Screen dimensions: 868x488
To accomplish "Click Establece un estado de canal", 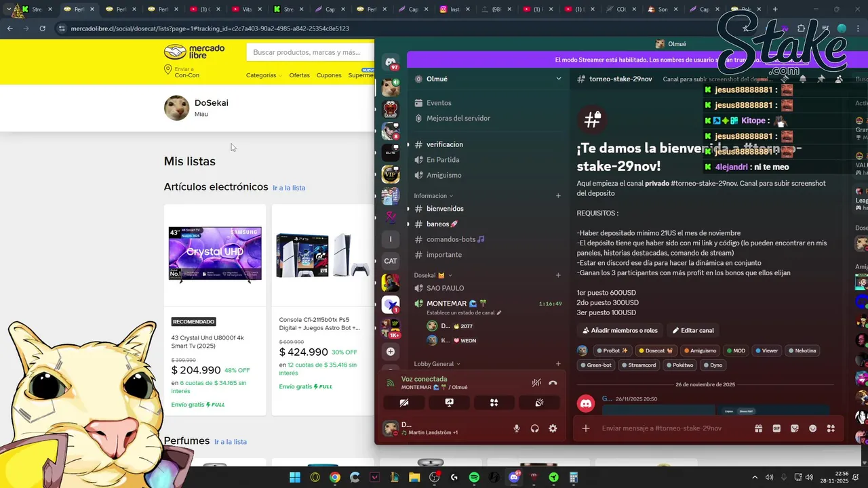I will [x=462, y=313].
